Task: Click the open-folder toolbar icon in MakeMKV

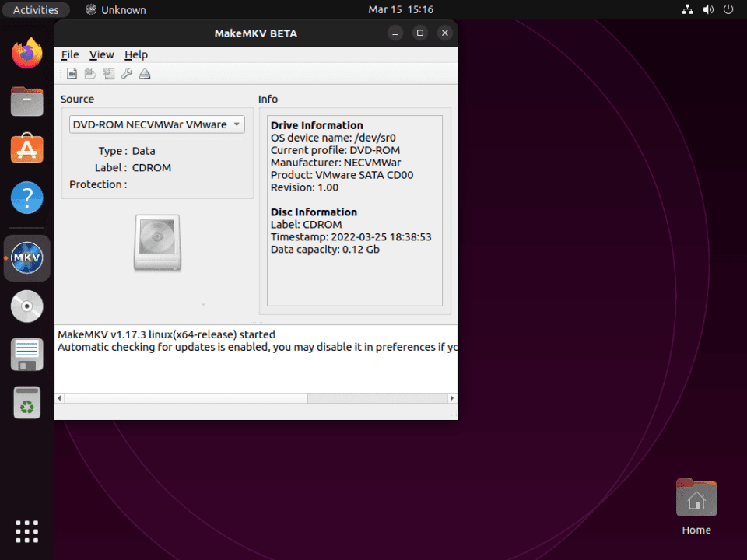Action: 89,73
